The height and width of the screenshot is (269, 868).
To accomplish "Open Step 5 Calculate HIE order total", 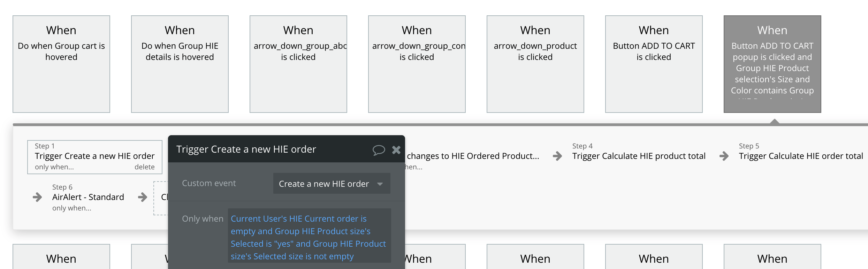I will click(801, 156).
